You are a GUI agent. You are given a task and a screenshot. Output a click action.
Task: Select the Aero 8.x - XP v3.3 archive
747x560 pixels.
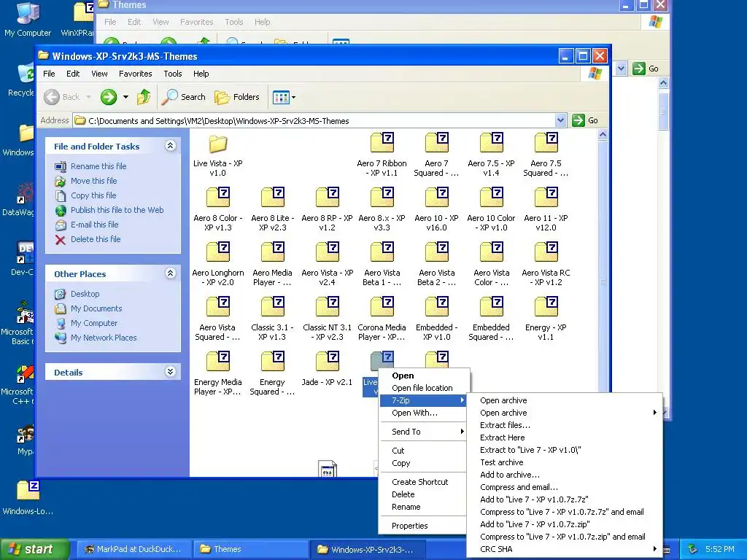tap(382, 209)
